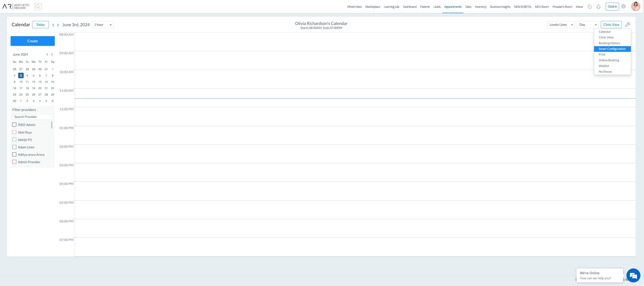Screen dimensions: 644x286
Task: Choose Booking History menu entry
Action: point(609,43)
